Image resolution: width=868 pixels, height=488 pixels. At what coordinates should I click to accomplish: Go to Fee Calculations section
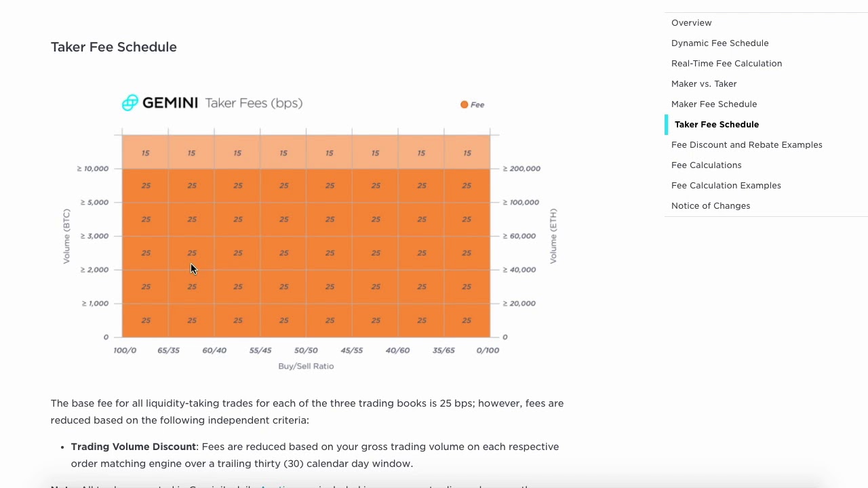[x=706, y=165]
